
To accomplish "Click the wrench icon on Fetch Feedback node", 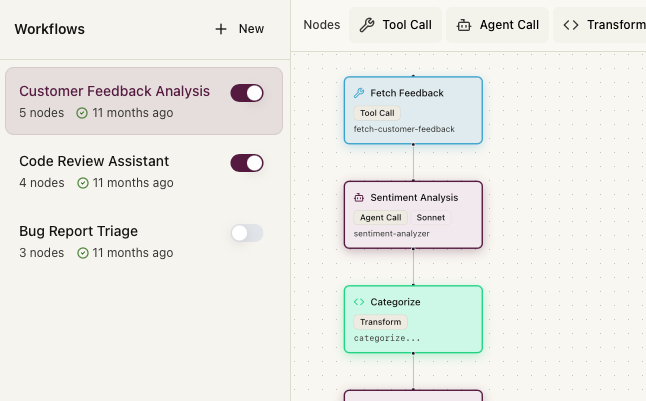I will coord(359,93).
